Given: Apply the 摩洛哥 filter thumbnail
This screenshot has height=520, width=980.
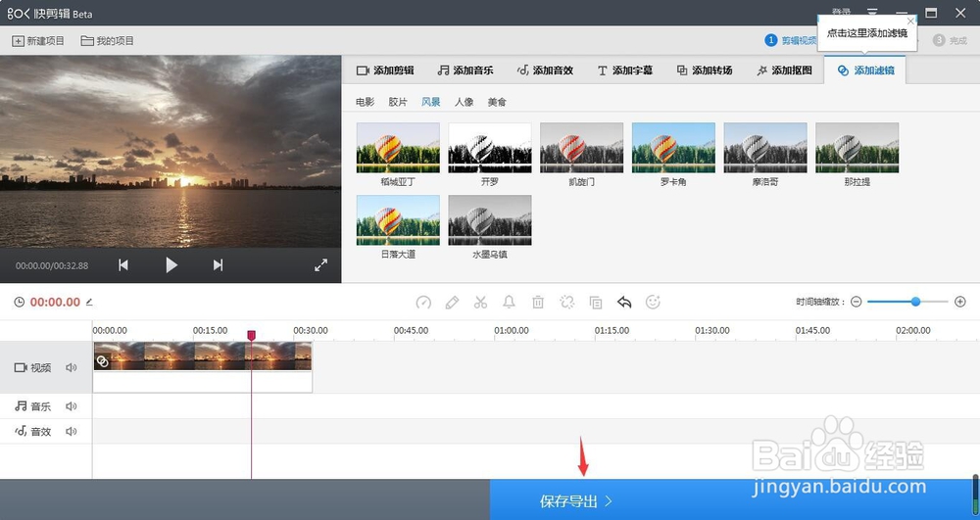Looking at the screenshot, I should pos(765,148).
